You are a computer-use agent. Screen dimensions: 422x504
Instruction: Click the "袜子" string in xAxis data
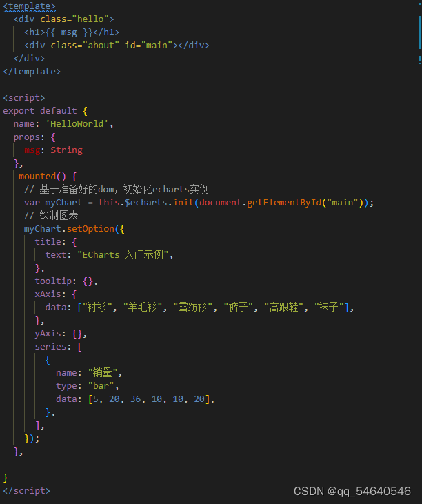point(329,308)
